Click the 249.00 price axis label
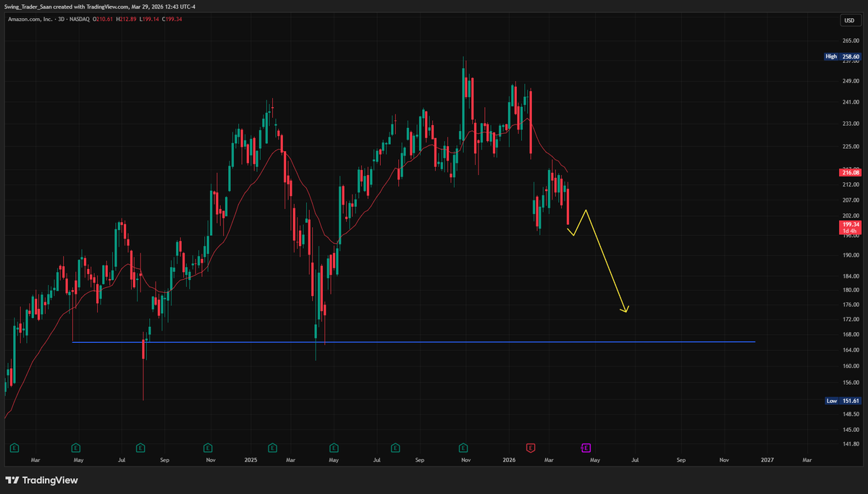Screen dimensions: 868x494 tap(851, 81)
